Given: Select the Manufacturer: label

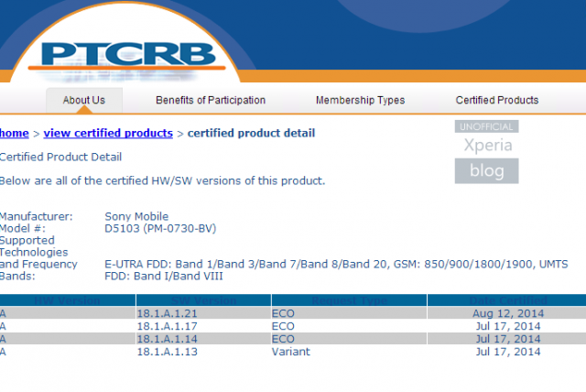Looking at the screenshot, I should click(37, 216).
